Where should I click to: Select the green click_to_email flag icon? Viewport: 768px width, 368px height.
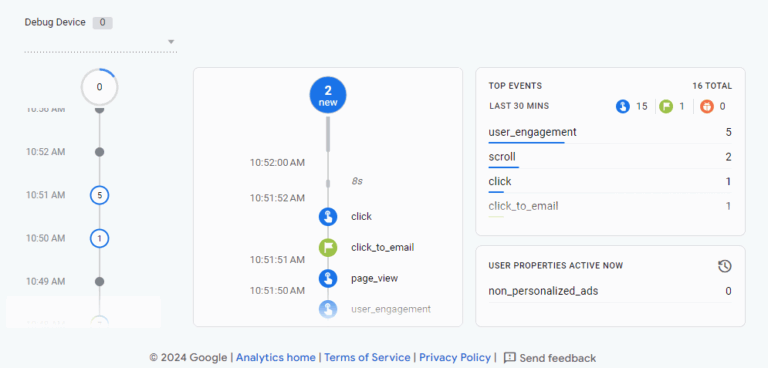328,247
